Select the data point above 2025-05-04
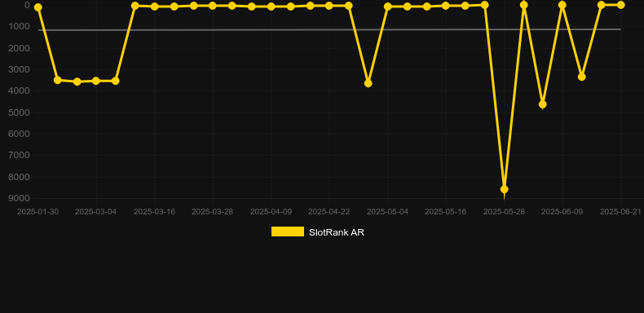 point(388,7)
